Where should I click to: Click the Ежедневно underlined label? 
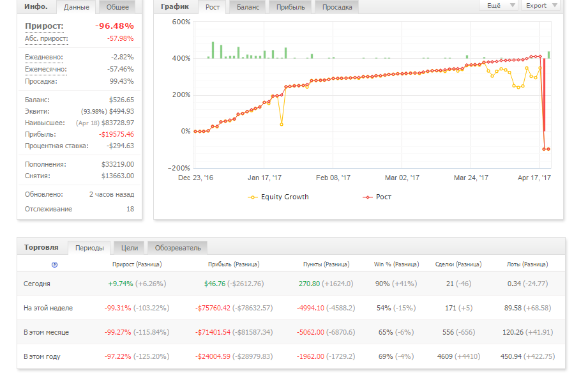point(44,57)
